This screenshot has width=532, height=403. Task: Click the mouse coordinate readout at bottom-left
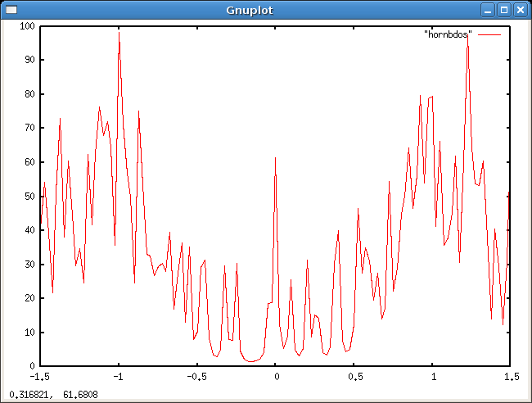click(54, 394)
